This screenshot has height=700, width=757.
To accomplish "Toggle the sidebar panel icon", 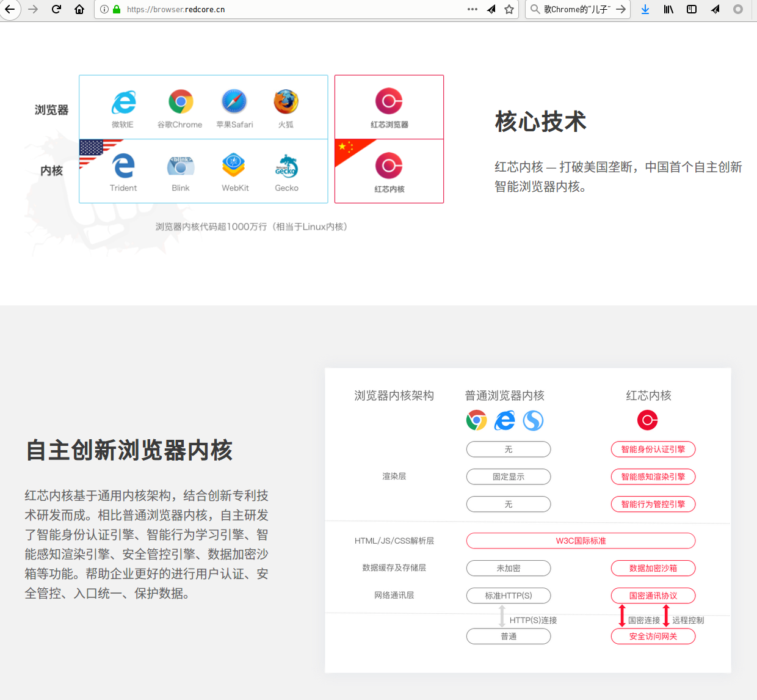I will [692, 9].
